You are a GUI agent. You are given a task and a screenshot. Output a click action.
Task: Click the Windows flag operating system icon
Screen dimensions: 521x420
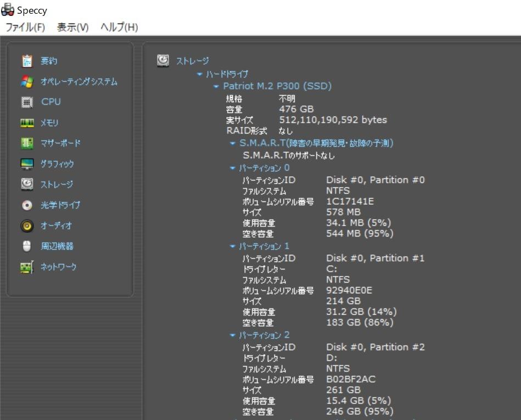pos(27,81)
